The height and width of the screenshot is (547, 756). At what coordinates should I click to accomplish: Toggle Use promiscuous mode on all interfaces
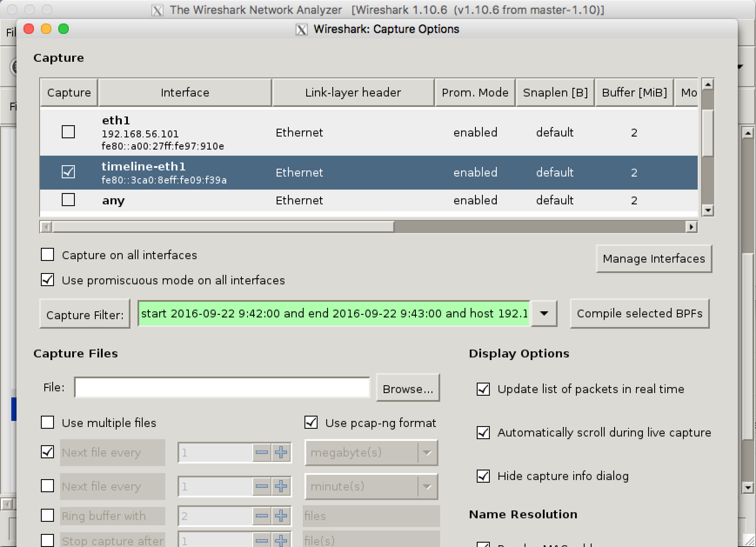point(47,280)
